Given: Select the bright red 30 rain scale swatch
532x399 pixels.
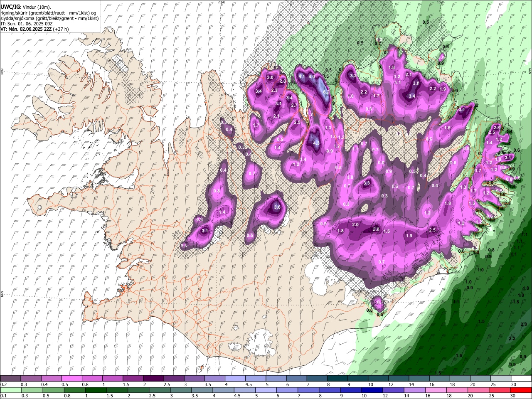Looking at the screenshot, I should (521, 390).
